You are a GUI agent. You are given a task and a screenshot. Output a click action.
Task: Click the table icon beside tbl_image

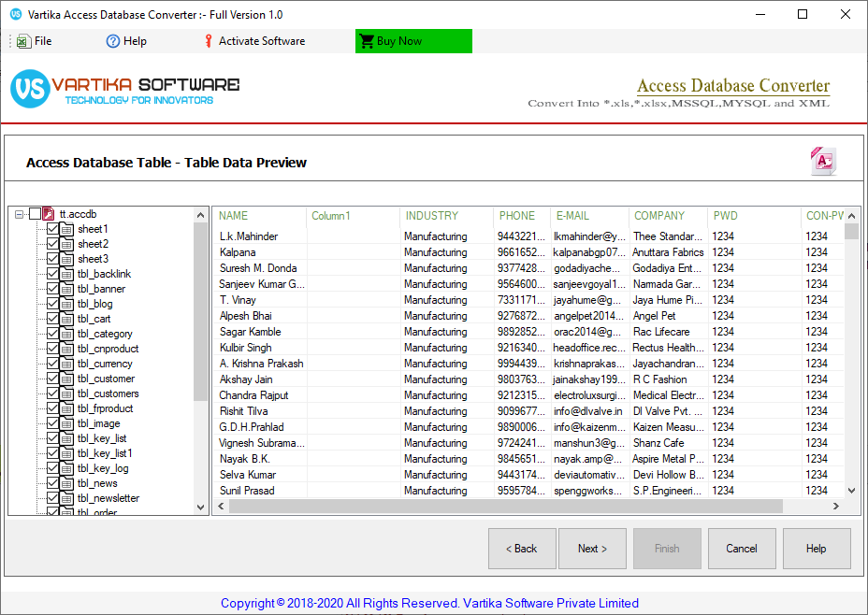click(67, 423)
